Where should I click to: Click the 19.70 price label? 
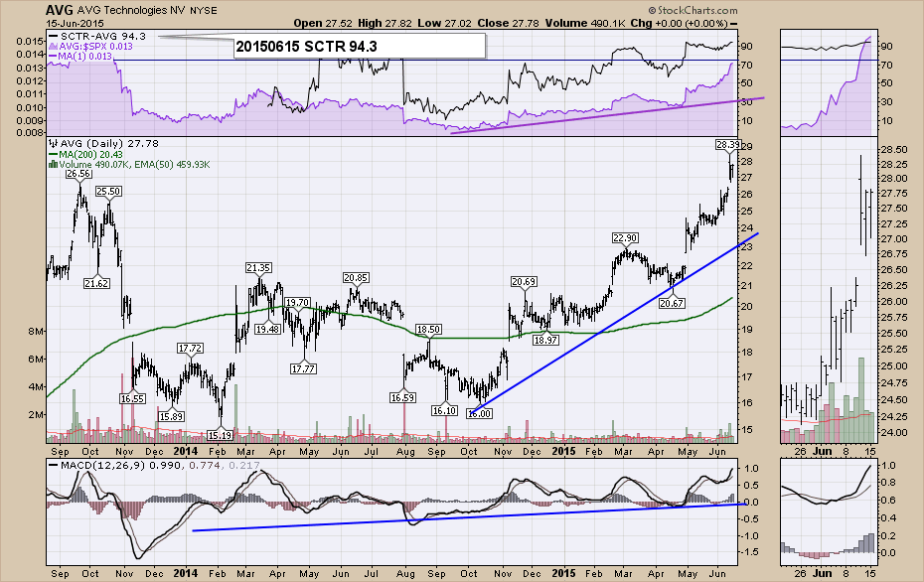tap(298, 302)
